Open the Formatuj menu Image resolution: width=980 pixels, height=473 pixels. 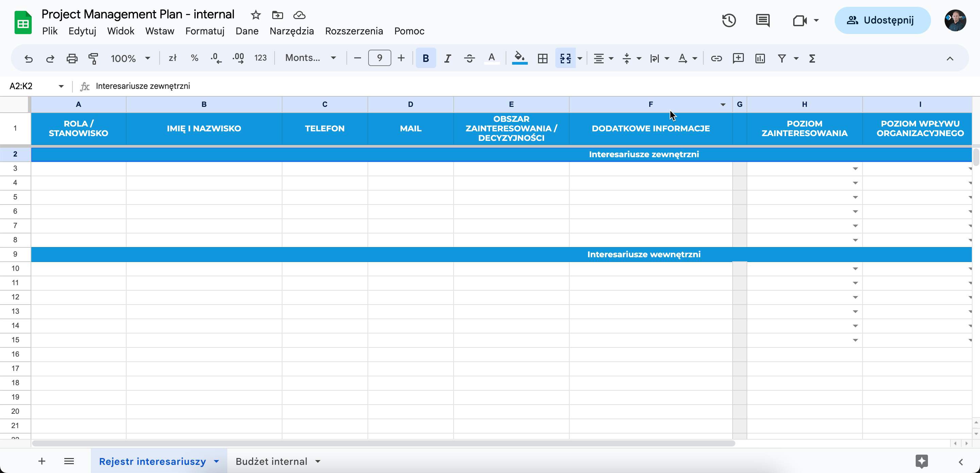pyautogui.click(x=205, y=31)
